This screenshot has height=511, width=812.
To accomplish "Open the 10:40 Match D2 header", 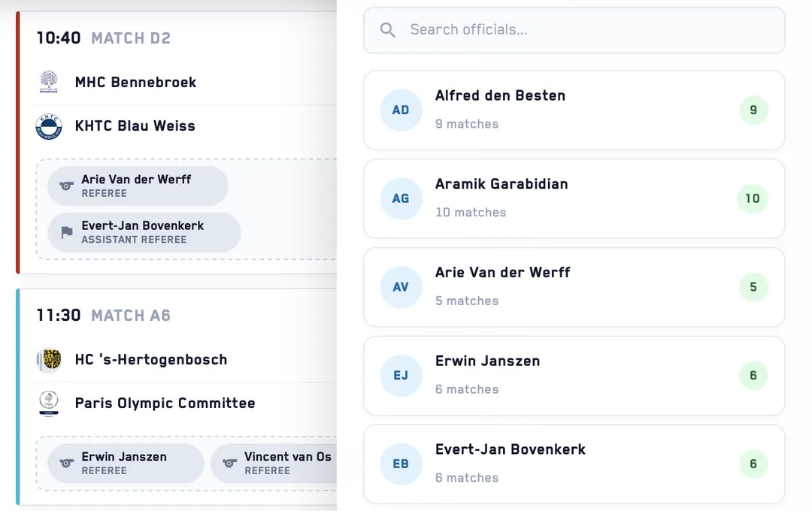I will pos(104,38).
